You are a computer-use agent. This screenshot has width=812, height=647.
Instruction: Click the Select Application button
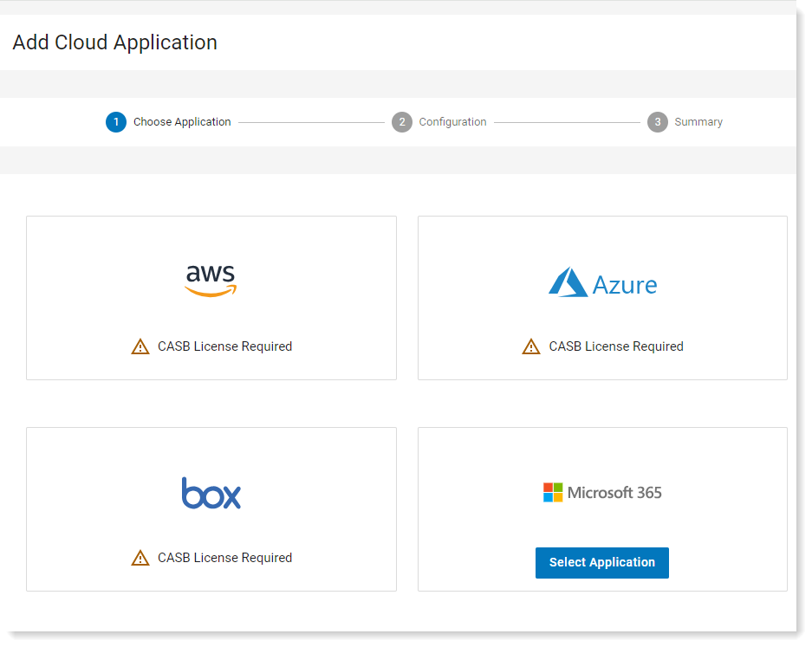coord(602,563)
